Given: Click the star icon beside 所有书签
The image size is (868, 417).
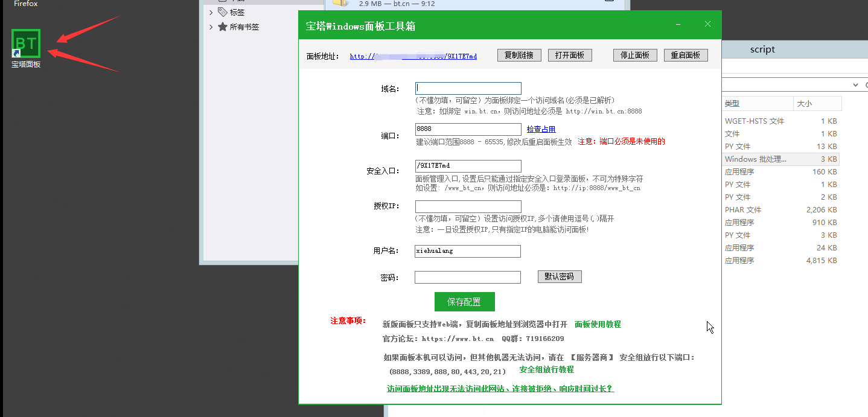Looking at the screenshot, I should (x=223, y=27).
